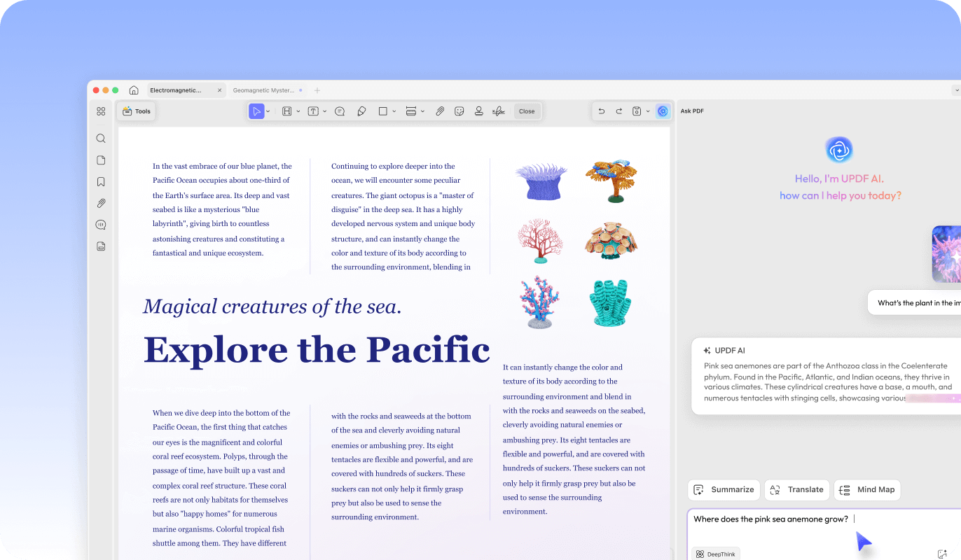The width and height of the screenshot is (961, 560).
Task: Open the search icon in left sidebar
Action: coord(101,139)
